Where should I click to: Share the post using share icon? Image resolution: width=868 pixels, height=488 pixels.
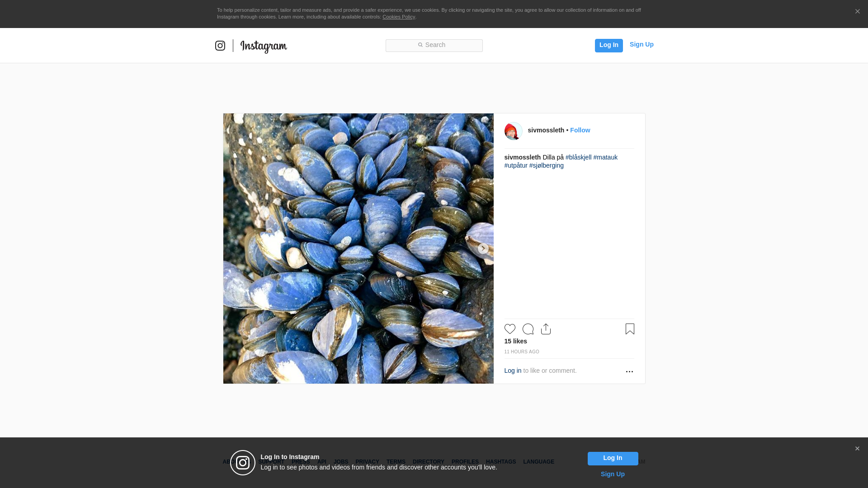coord(546,329)
